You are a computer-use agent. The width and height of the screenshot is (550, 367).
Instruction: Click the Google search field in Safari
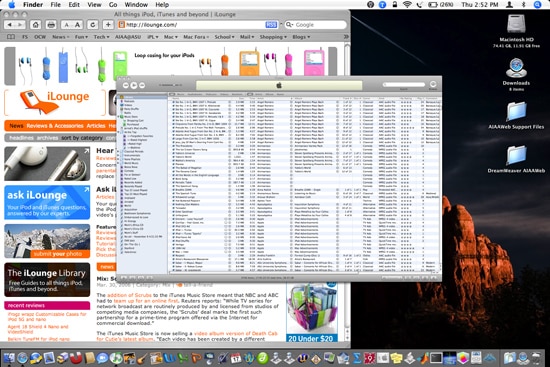click(x=315, y=25)
